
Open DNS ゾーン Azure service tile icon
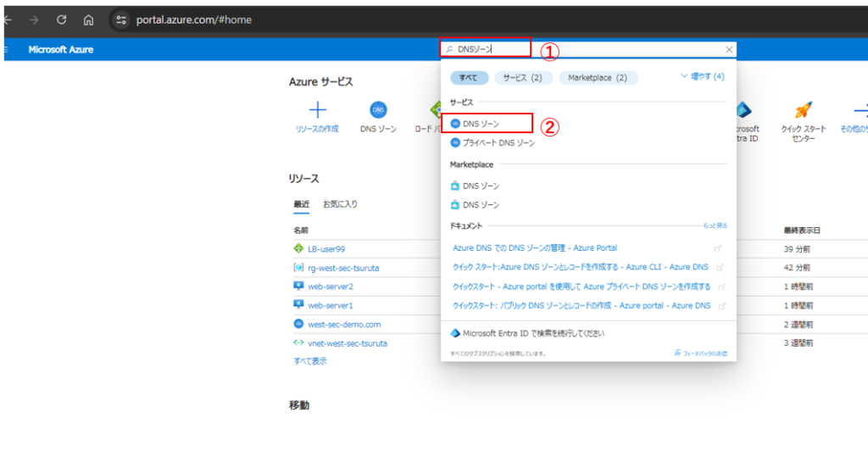(378, 109)
